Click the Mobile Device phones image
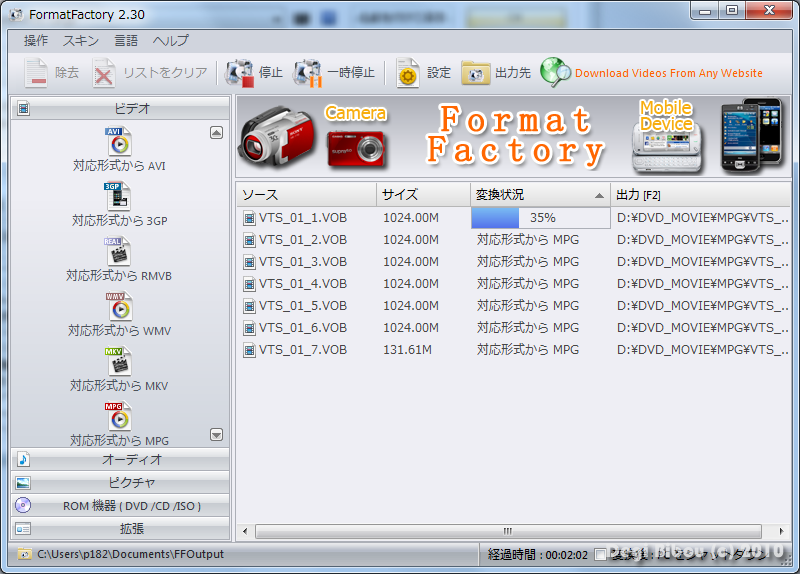 tap(751, 136)
